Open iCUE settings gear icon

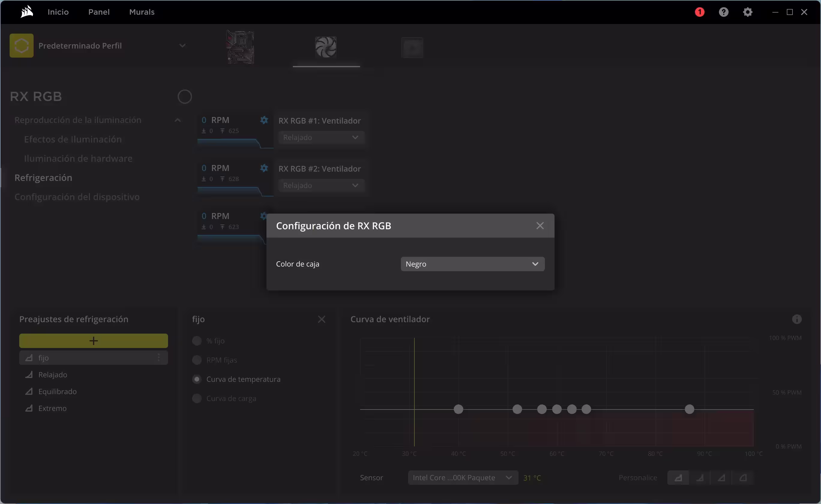(x=747, y=12)
